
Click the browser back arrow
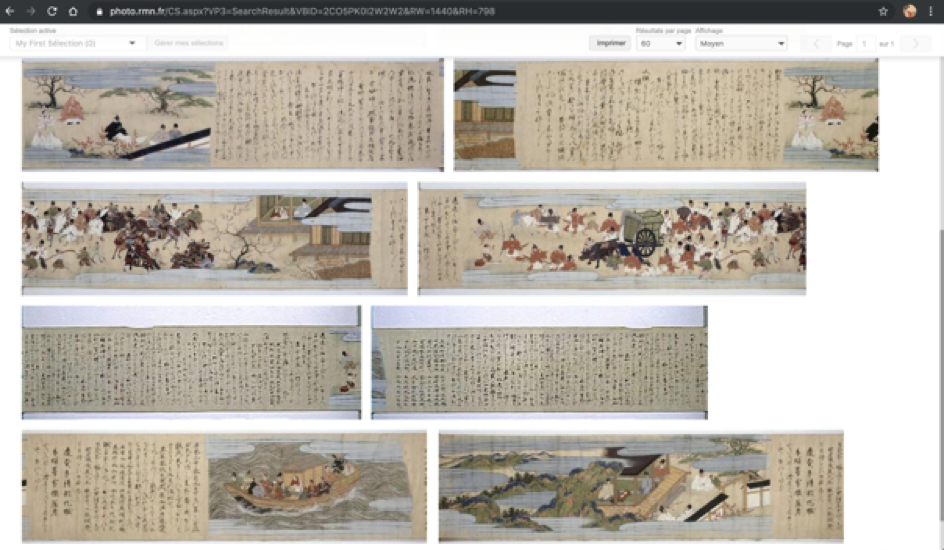[x=11, y=11]
